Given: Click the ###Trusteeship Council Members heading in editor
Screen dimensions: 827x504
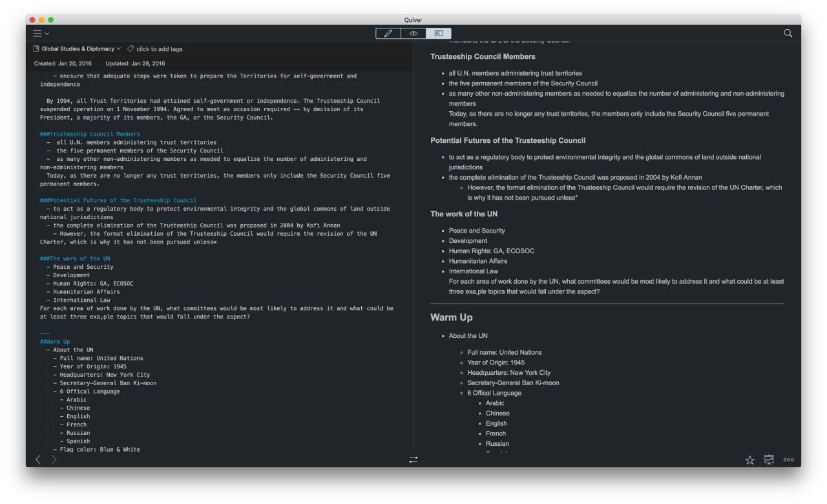Looking at the screenshot, I should click(90, 134).
